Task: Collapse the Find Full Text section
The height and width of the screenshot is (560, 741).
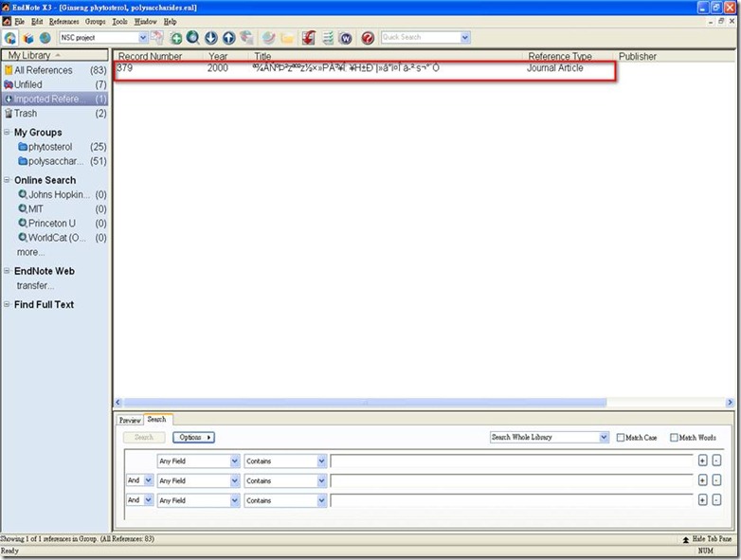Action: (7, 304)
